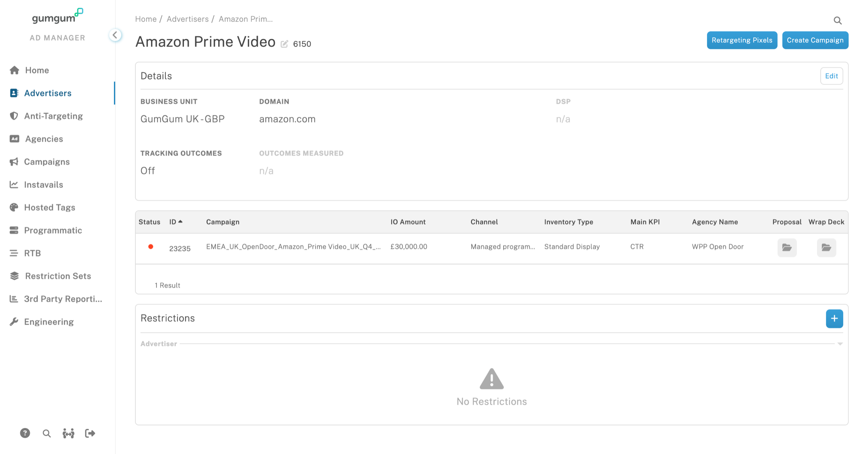Open Engineering menu item
The height and width of the screenshot is (454, 868).
[x=49, y=322]
